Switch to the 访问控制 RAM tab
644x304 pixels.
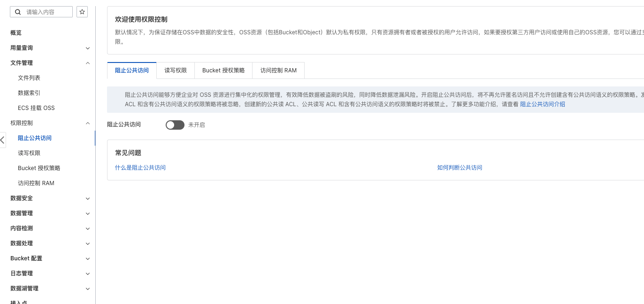pyautogui.click(x=278, y=70)
